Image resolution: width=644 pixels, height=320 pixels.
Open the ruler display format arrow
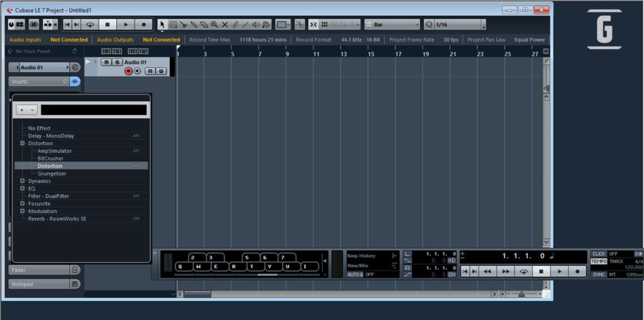545,52
